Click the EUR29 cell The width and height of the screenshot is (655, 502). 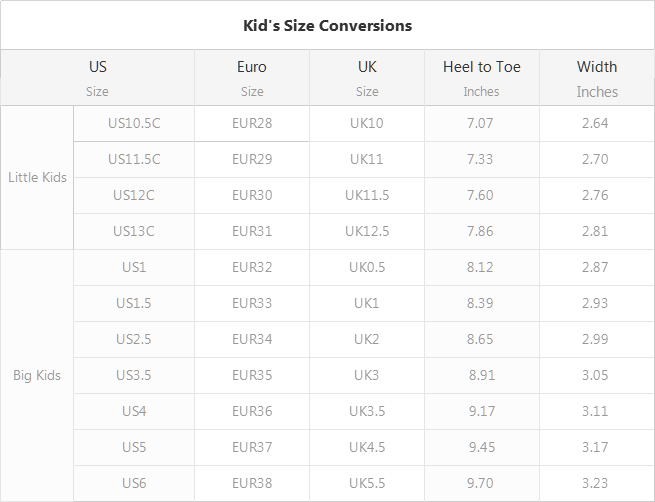[252, 159]
